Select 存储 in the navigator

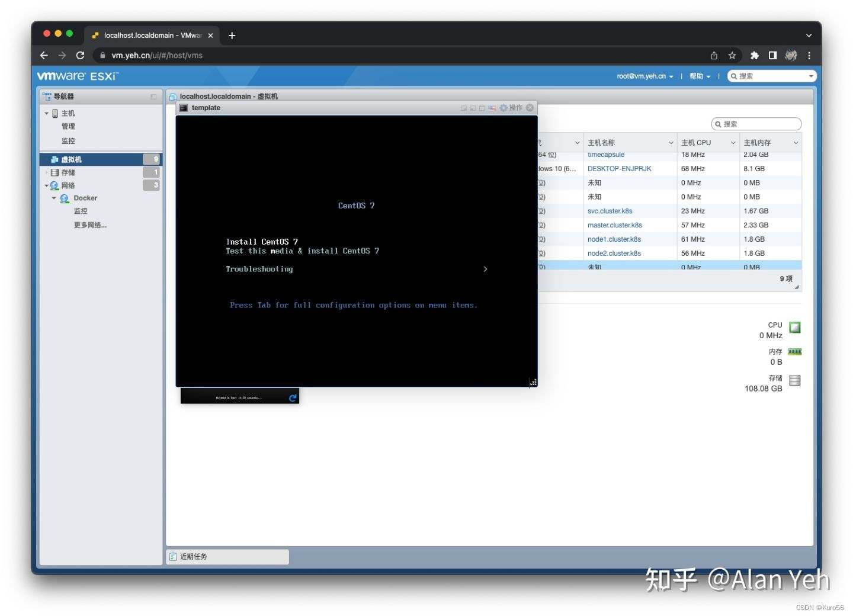pos(68,172)
